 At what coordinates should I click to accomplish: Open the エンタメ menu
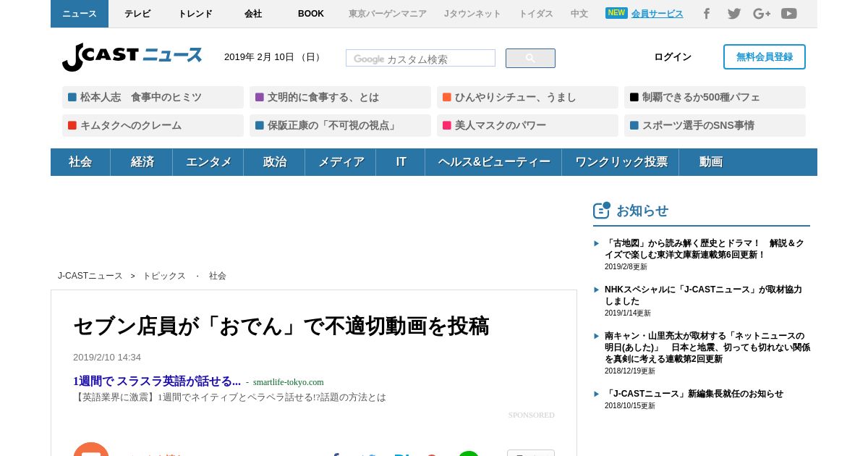[x=208, y=162]
